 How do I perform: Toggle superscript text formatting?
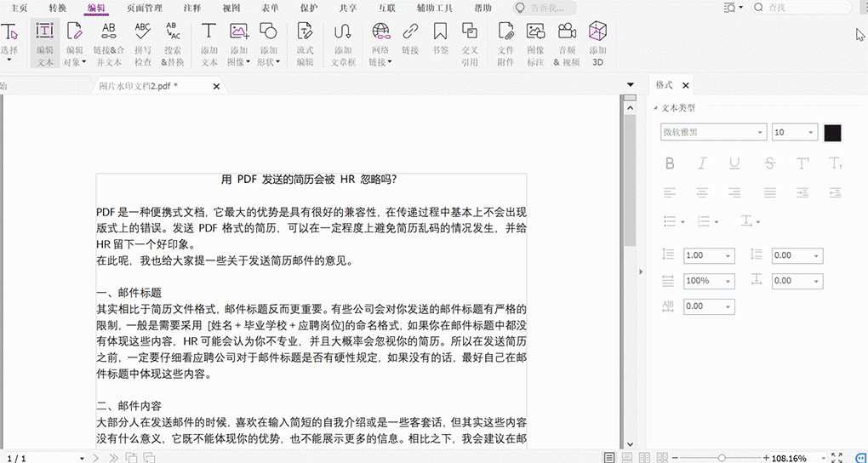(x=802, y=163)
